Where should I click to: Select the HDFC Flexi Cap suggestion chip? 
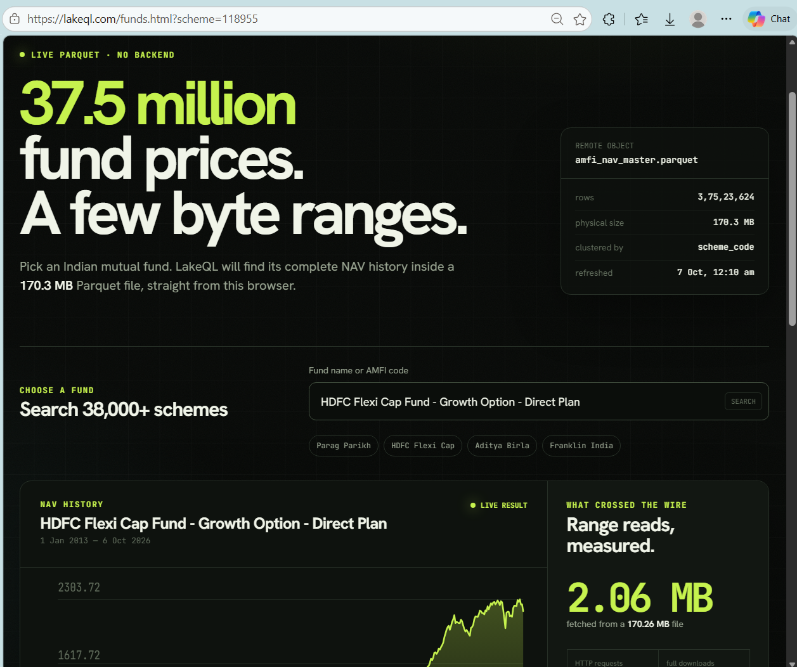pos(423,446)
